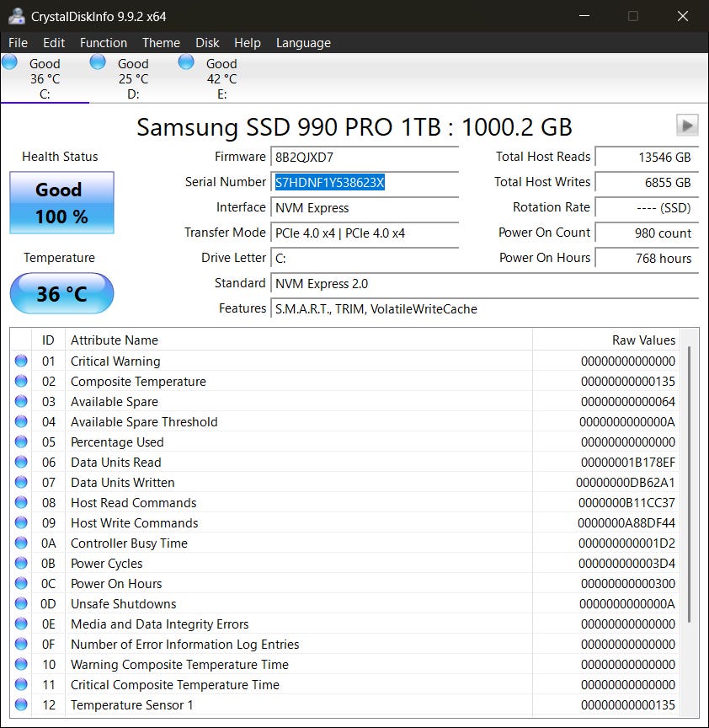Click the CrystalDiskInfo app icon in title bar
709x728 pixels.
[x=16, y=16]
